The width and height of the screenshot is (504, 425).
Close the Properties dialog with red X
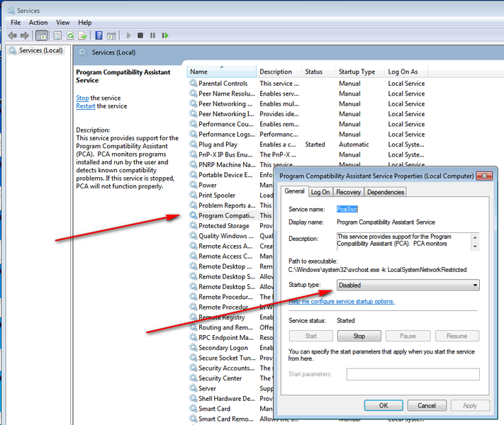tap(484, 176)
